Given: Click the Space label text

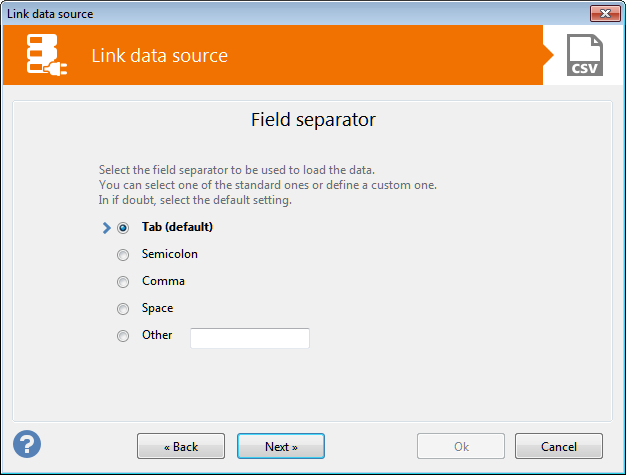Looking at the screenshot, I should [x=158, y=308].
